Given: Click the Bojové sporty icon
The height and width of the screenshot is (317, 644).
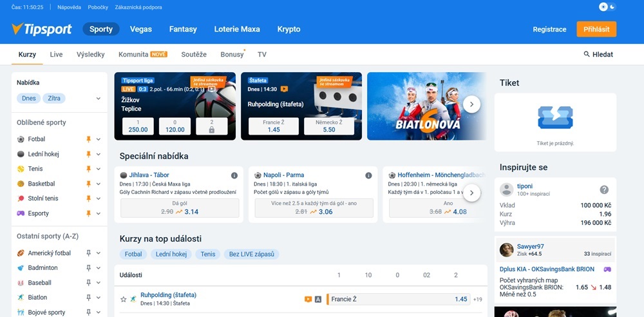Looking at the screenshot, I should (x=21, y=312).
